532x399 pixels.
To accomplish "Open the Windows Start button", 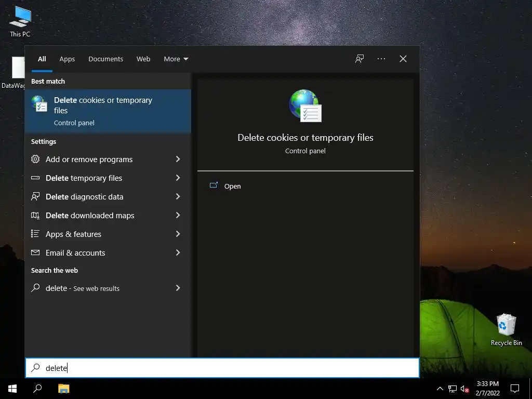I will click(12, 389).
